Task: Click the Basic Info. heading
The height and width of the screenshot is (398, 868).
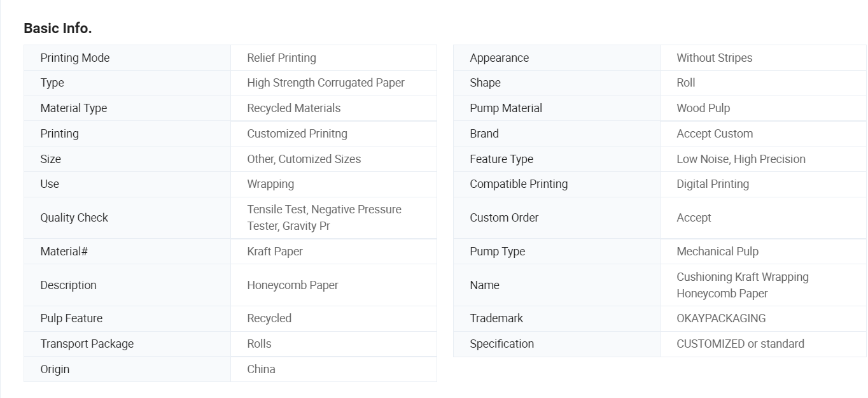Action: point(58,28)
